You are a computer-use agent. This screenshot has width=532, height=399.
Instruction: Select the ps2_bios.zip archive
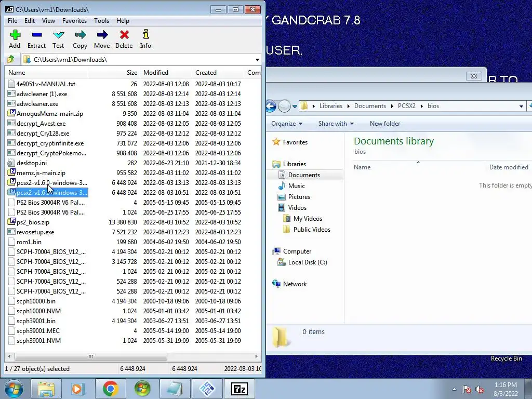coord(33,222)
